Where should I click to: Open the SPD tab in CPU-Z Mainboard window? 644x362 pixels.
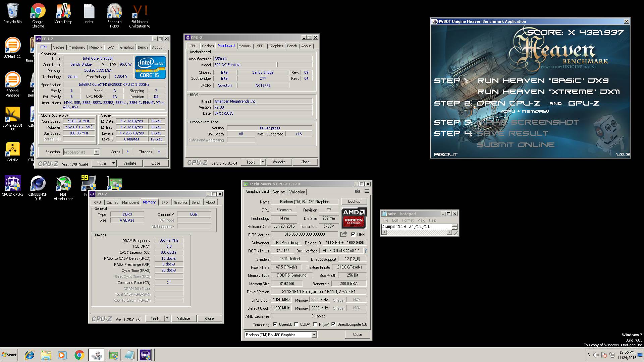(260, 46)
